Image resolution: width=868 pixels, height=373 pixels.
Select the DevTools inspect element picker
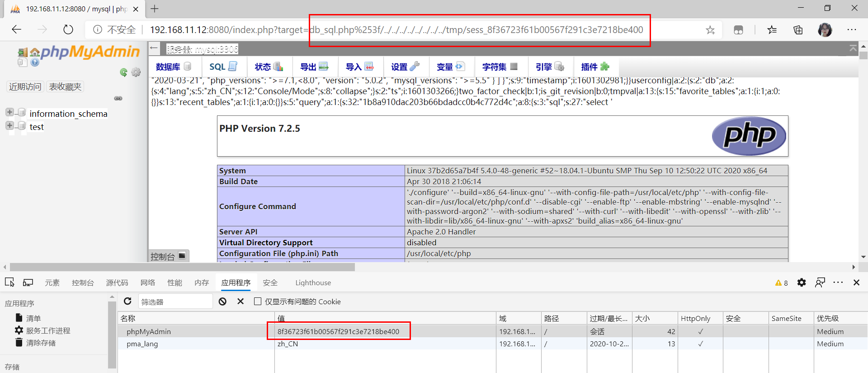pos(9,282)
